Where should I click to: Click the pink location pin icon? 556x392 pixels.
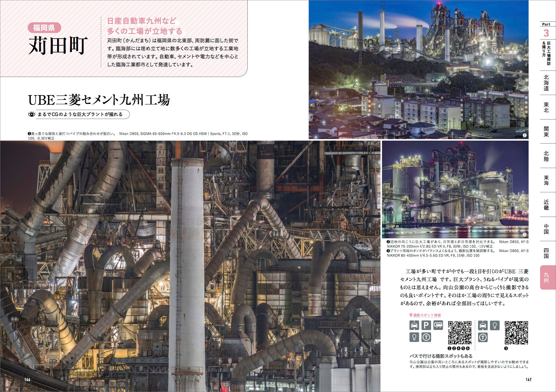[x=411, y=315]
